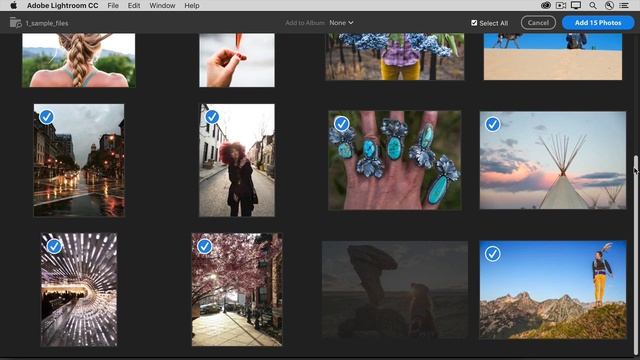This screenshot has width=640, height=360.
Task: Click the hand holding red leaf thumbnail
Action: [x=237, y=60]
